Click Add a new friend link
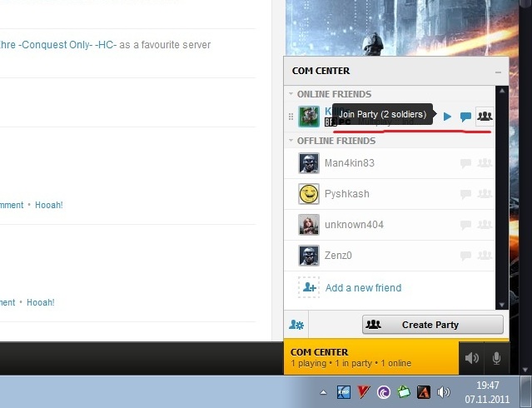 click(x=363, y=288)
